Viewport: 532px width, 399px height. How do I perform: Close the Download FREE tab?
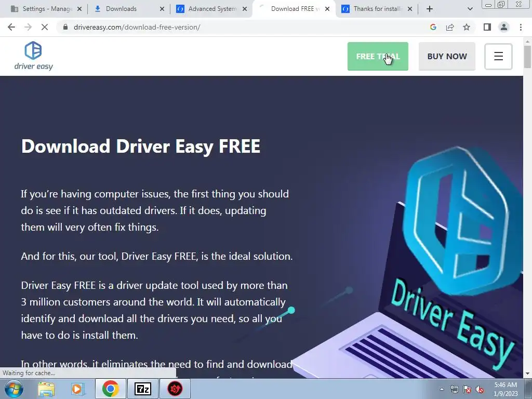(x=327, y=9)
